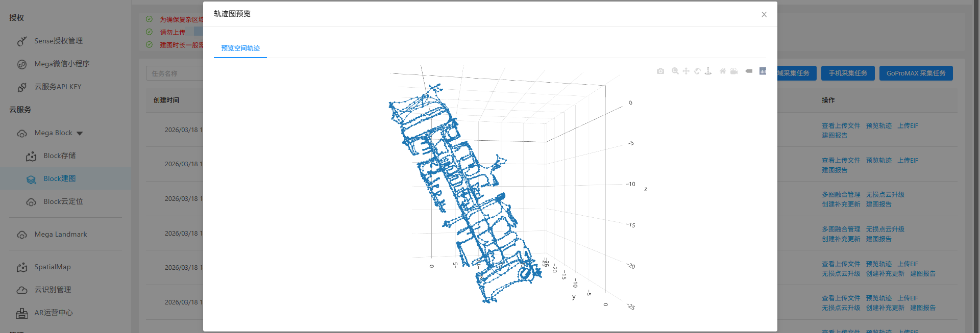This screenshot has height=333, width=980.
Task: Select the 预览空间轨迹 tab
Action: (x=240, y=48)
